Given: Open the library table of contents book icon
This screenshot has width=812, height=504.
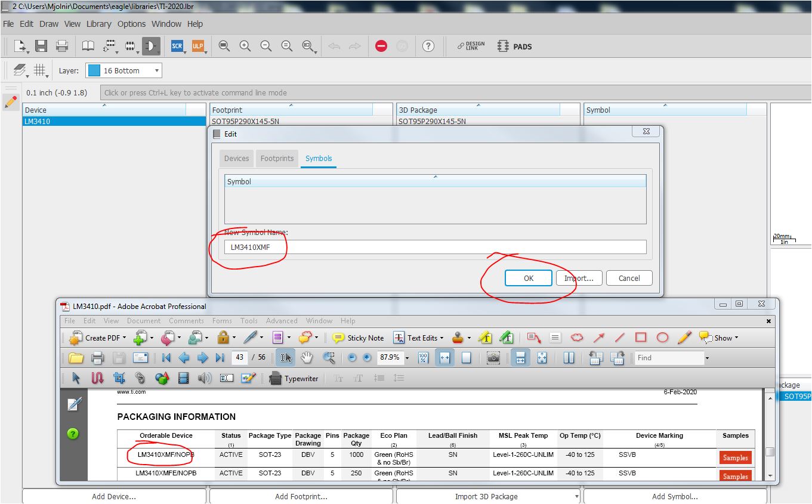Looking at the screenshot, I should pyautogui.click(x=88, y=46).
